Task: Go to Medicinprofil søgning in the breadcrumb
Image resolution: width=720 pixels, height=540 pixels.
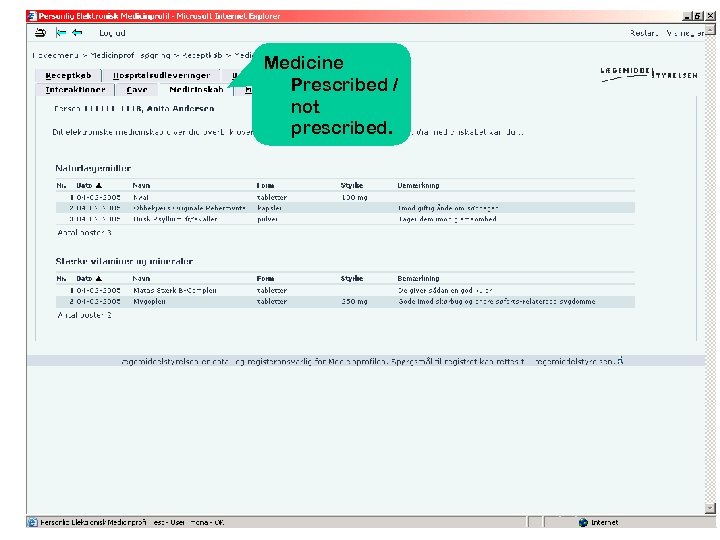Action: point(130,56)
